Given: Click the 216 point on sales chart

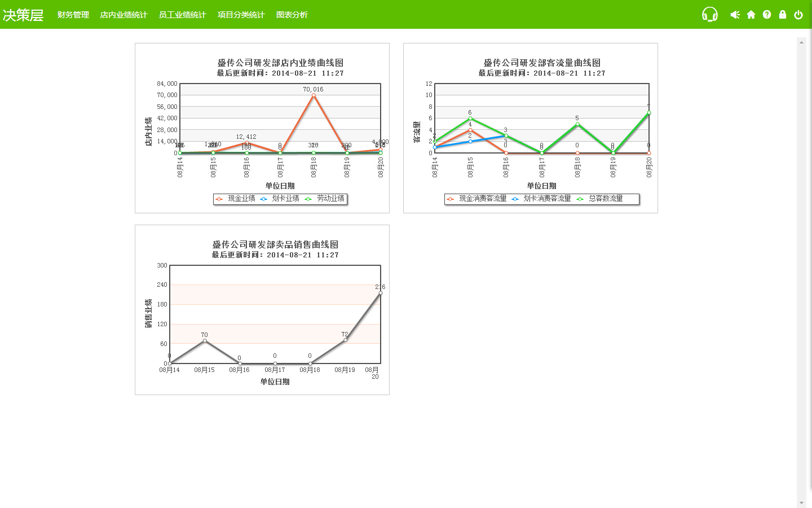Looking at the screenshot, I should 381,293.
